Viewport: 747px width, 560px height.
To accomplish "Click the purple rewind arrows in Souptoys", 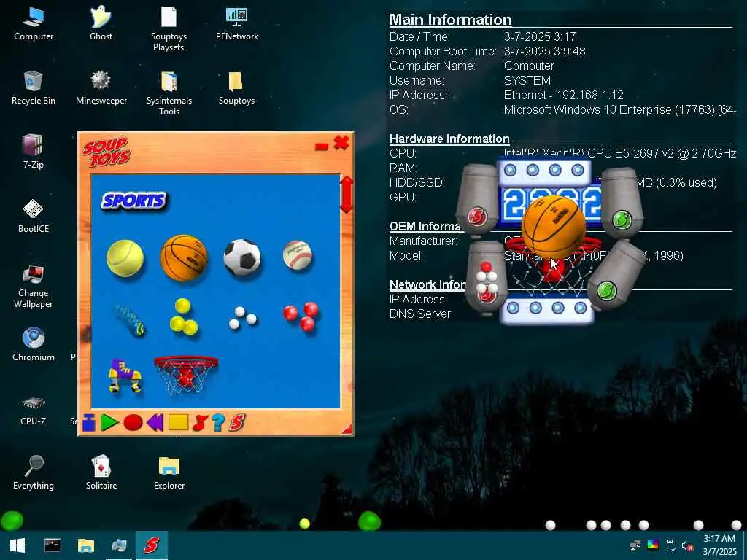I will pos(155,422).
